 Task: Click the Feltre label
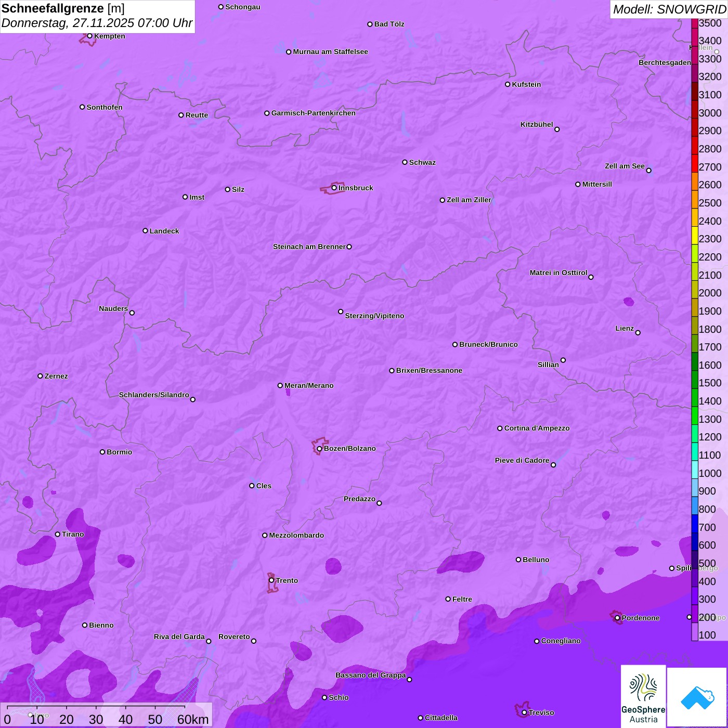coord(462,599)
